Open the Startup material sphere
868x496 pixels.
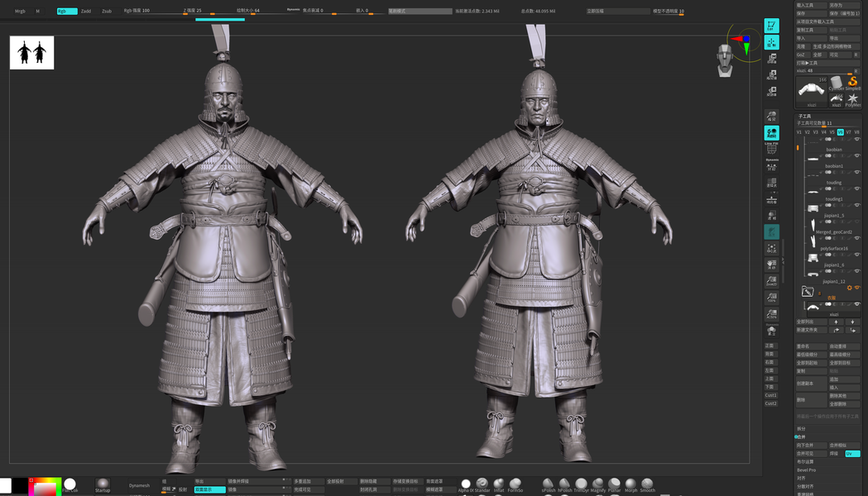point(103,485)
